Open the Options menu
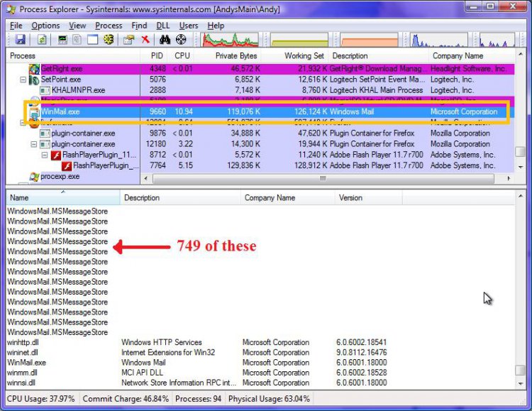The width and height of the screenshot is (532, 411). (45, 26)
